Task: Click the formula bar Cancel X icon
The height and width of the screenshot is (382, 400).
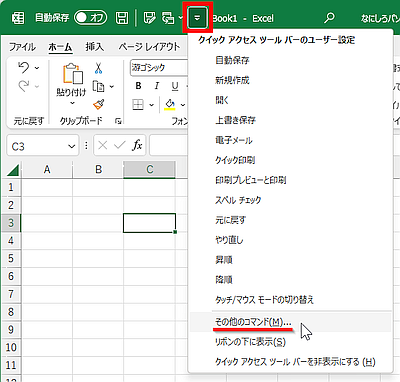Action: pyautogui.click(x=103, y=145)
